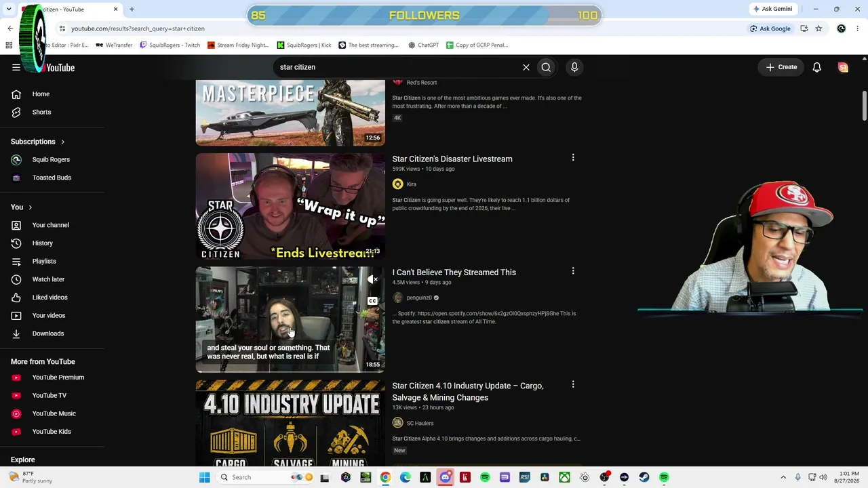Open a new browser tab
This screenshot has width=868, height=488.
pyautogui.click(x=132, y=9)
